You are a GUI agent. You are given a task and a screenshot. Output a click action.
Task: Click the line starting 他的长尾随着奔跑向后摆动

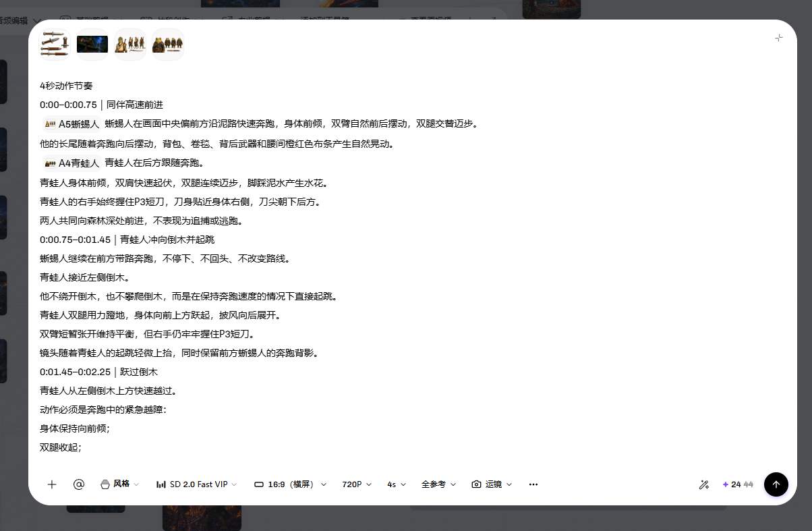[x=216, y=144]
